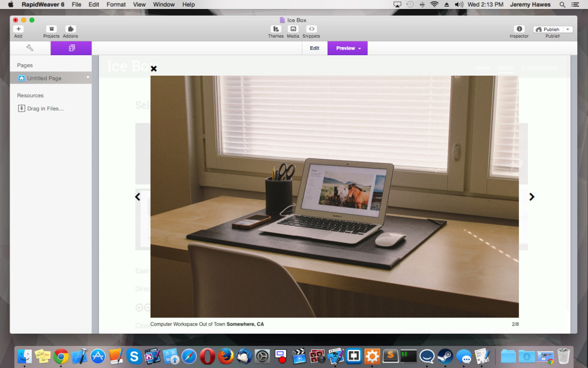Open the Preview mode dropdown
The image size is (588, 368).
pos(347,48)
